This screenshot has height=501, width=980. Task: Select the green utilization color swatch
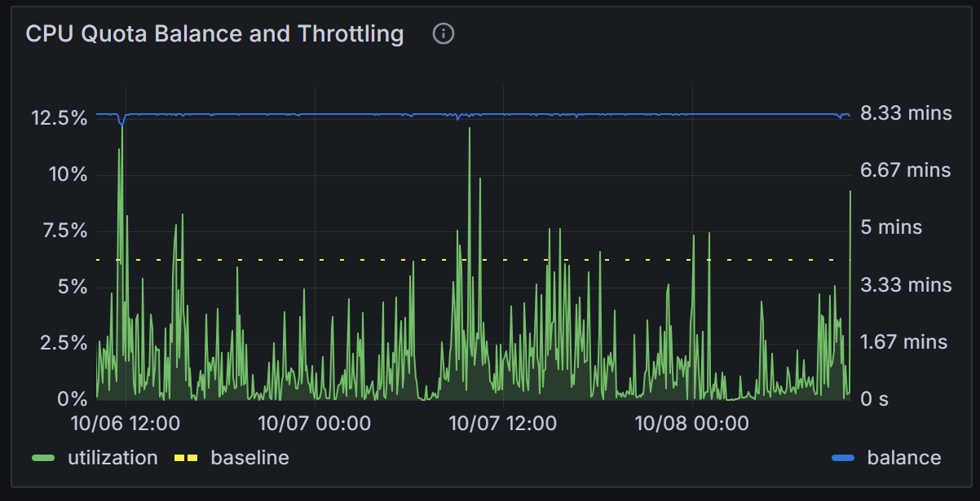pos(43,459)
